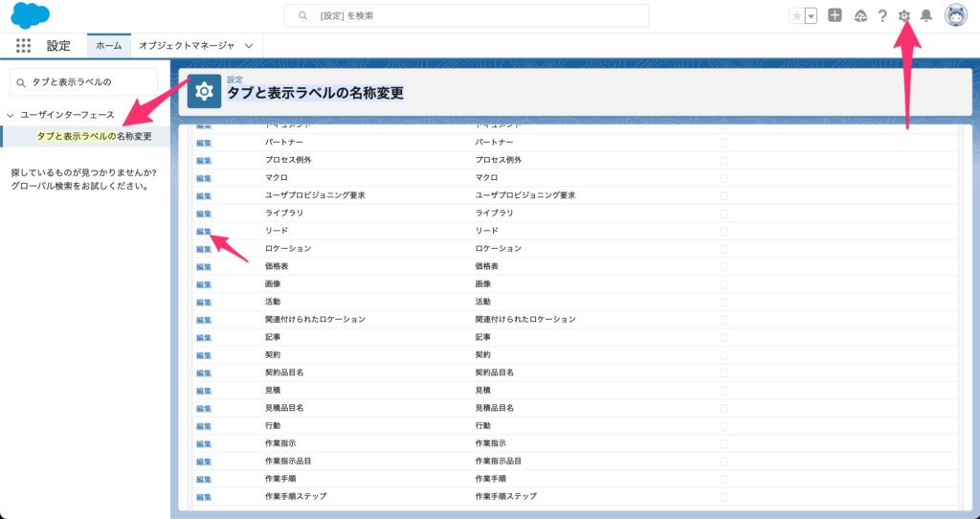Image resolution: width=980 pixels, height=519 pixels.
Task: Click the 設定 app name label
Action: pos(58,46)
